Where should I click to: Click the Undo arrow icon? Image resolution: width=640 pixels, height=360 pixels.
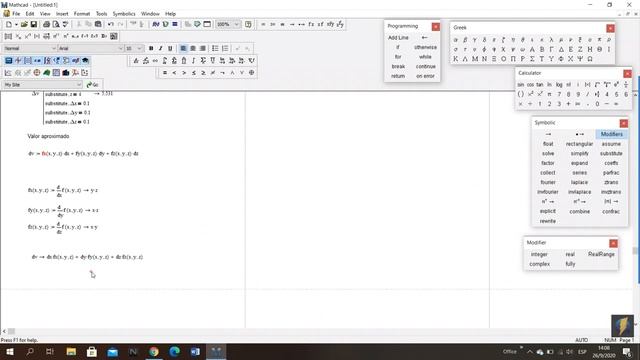click(111, 24)
